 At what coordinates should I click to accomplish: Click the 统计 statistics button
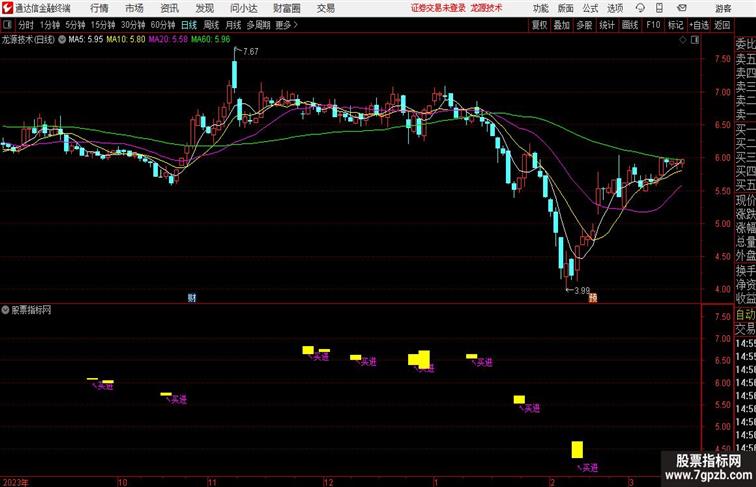pos(607,25)
